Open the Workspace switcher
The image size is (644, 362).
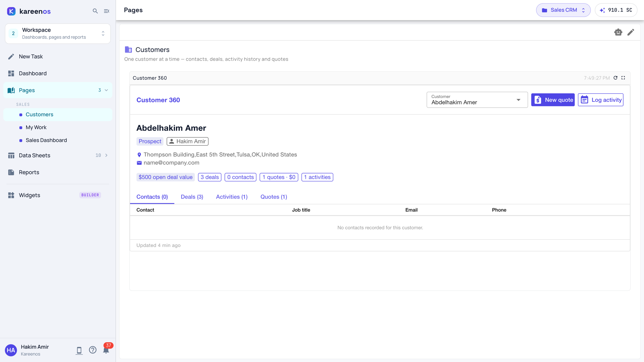(58, 33)
